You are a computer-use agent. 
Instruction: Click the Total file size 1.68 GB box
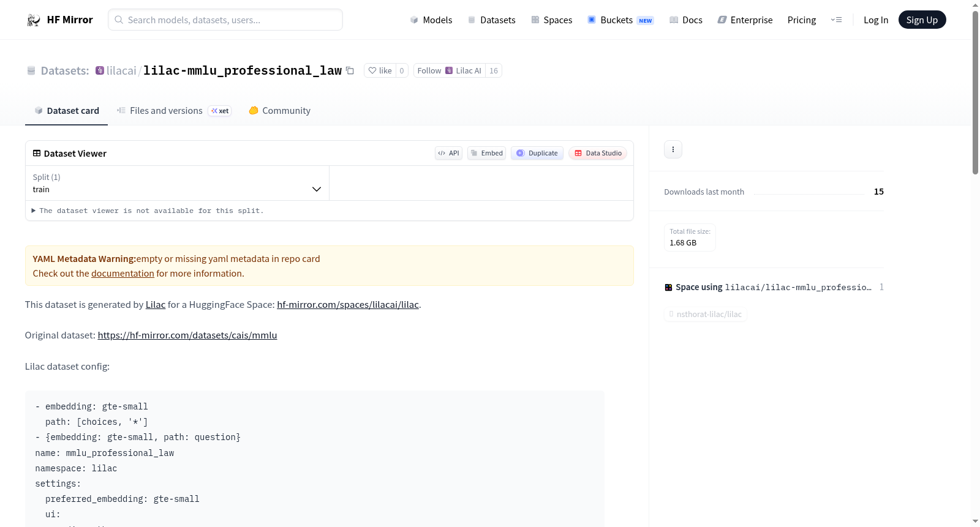(690, 237)
